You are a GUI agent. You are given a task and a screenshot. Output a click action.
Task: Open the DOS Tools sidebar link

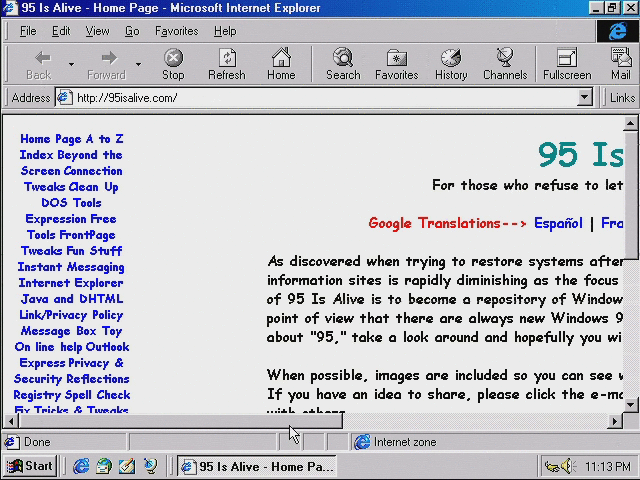71,203
